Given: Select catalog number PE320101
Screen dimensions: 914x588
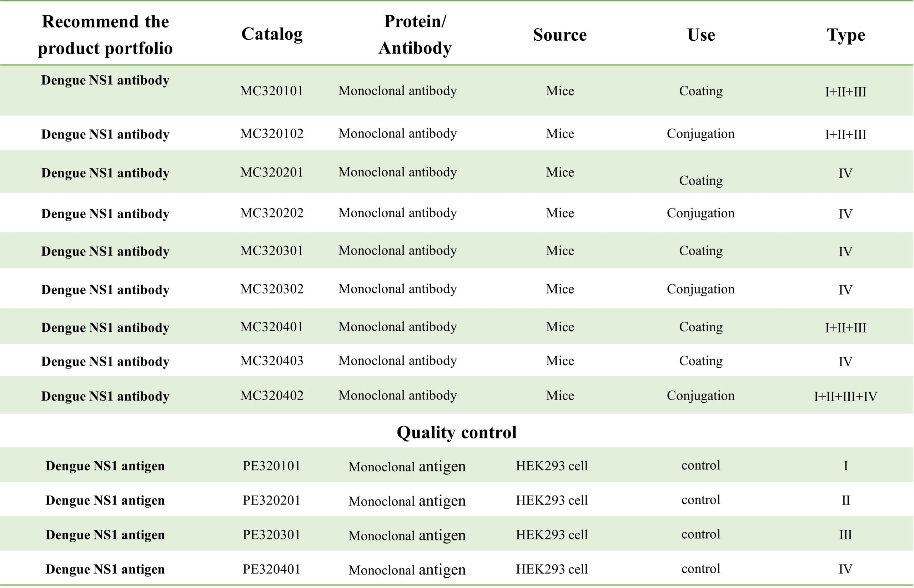Looking at the screenshot, I should (272, 466).
